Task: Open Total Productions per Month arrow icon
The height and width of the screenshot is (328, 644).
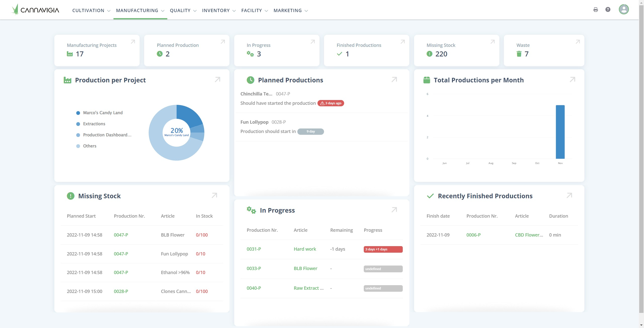Action: [x=572, y=80]
